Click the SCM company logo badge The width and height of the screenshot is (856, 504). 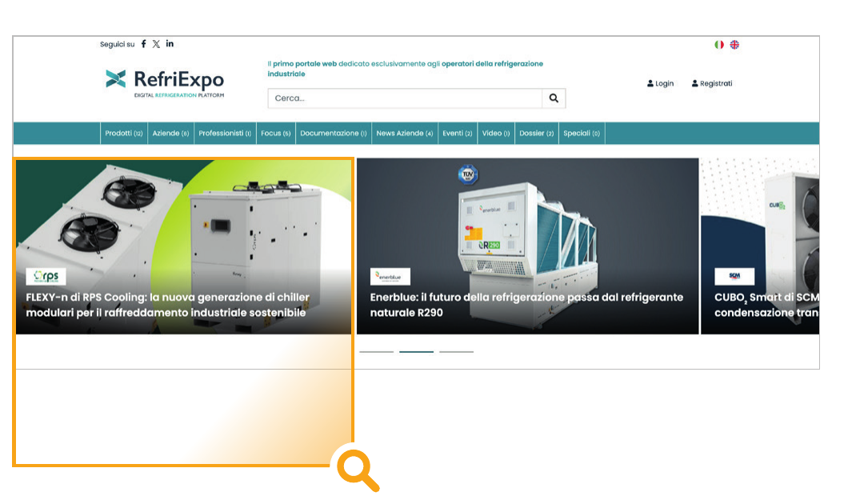pyautogui.click(x=734, y=276)
